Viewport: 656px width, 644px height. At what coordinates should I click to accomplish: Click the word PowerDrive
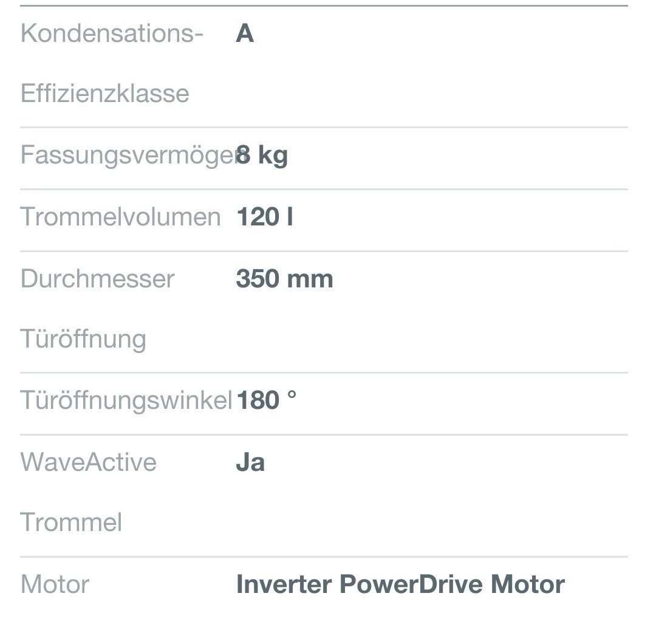tap(411, 584)
